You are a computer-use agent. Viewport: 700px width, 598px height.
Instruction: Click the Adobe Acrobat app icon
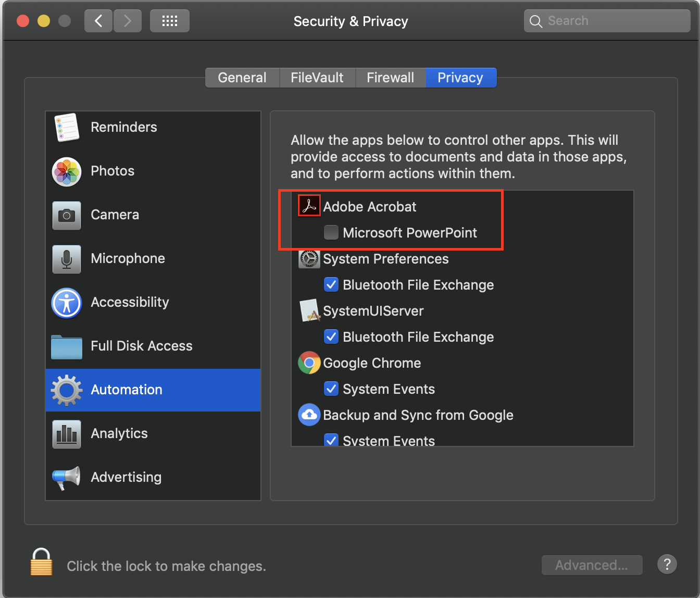pos(309,206)
